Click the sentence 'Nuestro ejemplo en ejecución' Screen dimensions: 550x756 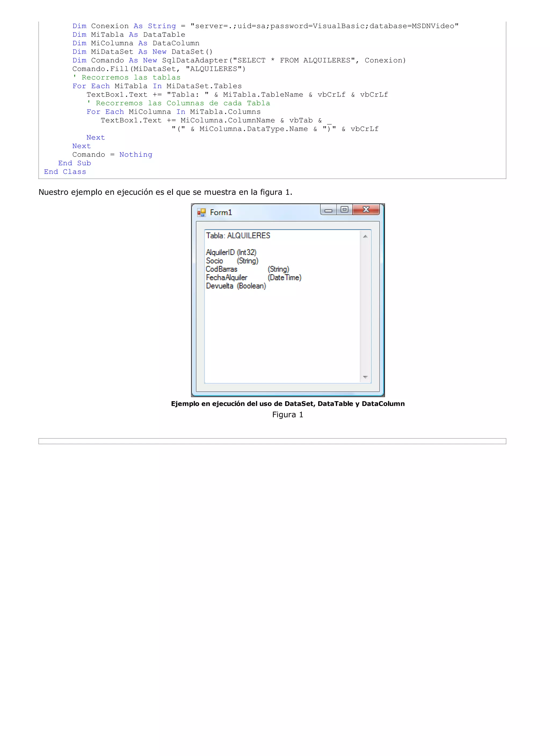click(165, 192)
